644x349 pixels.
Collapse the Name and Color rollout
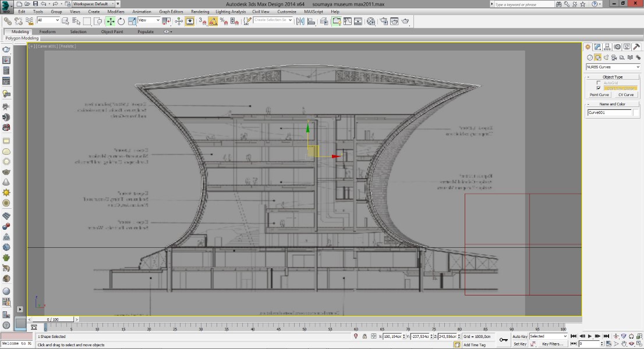point(613,104)
